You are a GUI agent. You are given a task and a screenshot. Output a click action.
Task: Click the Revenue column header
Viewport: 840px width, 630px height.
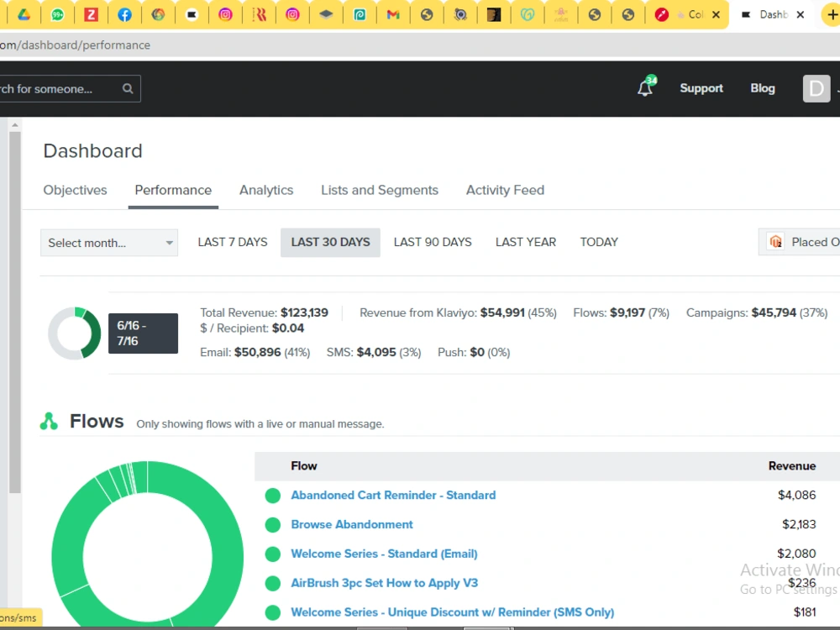(792, 466)
